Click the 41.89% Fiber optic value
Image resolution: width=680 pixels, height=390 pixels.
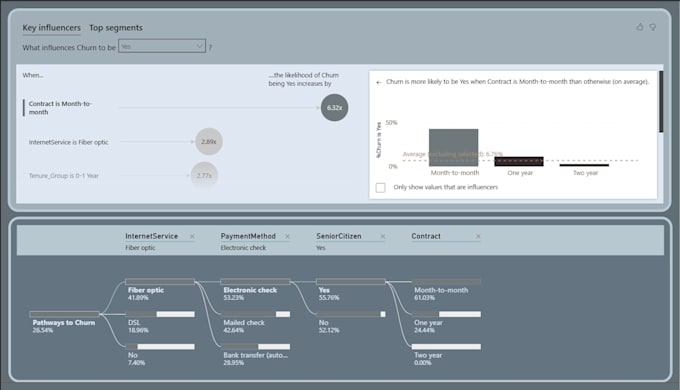[x=138, y=298]
